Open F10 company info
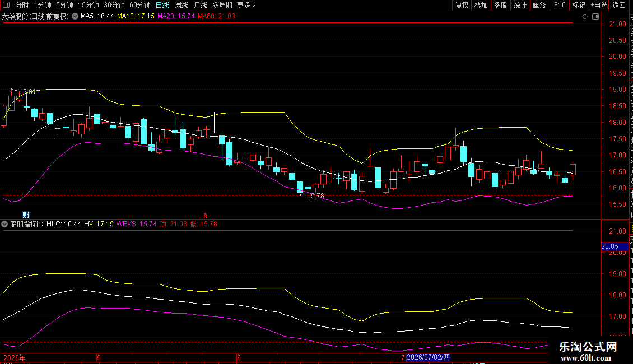Viewport: 633px width, 364px height. pos(560,5)
